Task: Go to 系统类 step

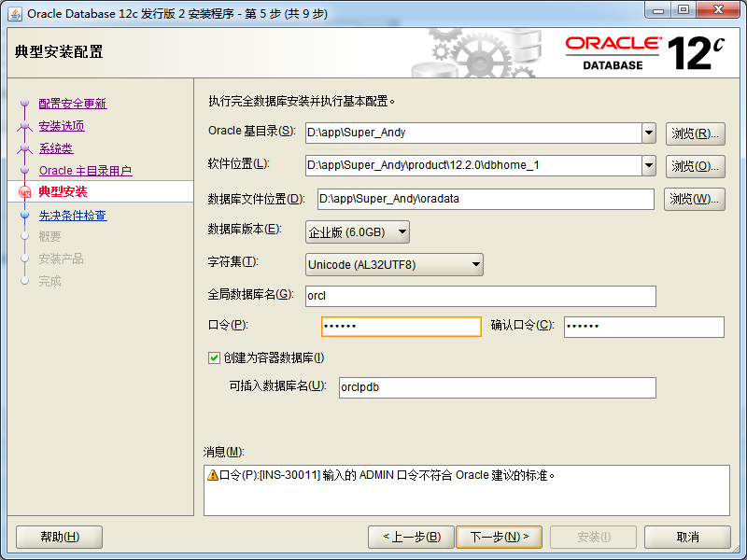Action: [x=56, y=148]
